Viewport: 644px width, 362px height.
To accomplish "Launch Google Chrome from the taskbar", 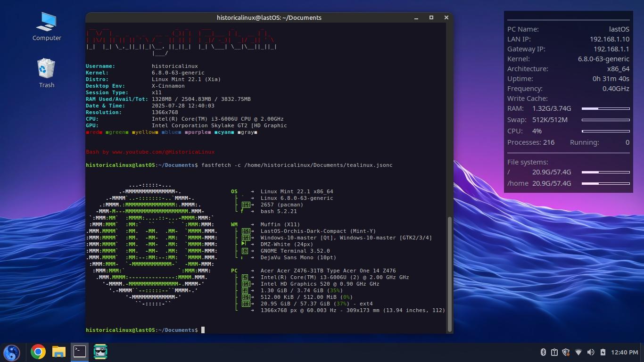I will (x=38, y=352).
